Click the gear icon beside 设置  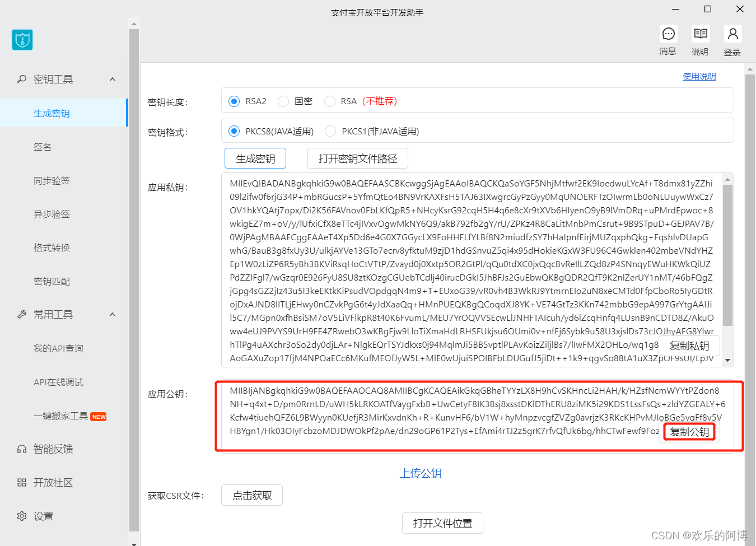pos(22,516)
